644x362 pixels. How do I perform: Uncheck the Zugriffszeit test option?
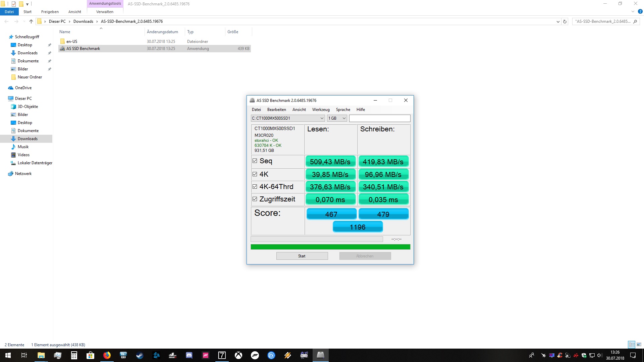coord(255,199)
